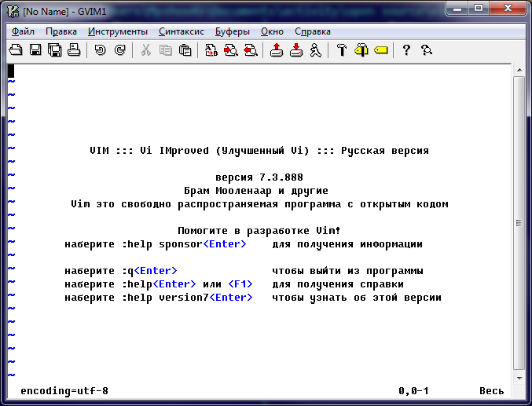532x406 pixels.
Task: Click the Open file toolbar icon
Action: (16, 50)
